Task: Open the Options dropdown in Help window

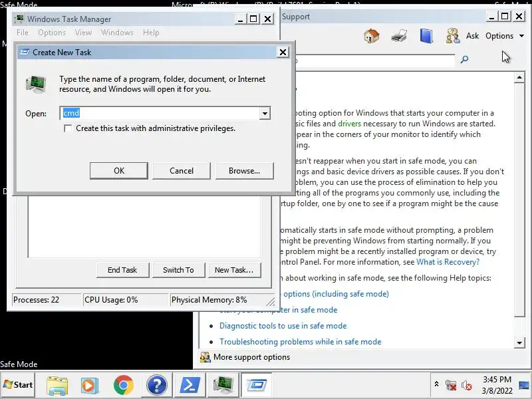Action: [505, 36]
